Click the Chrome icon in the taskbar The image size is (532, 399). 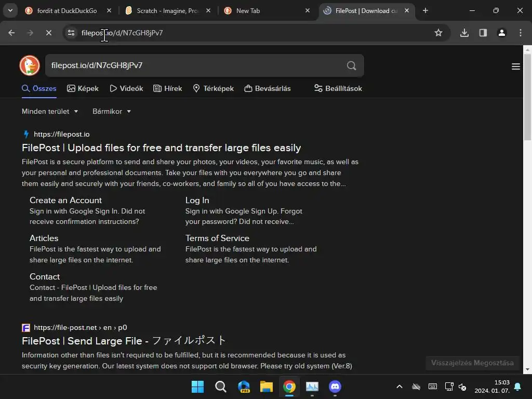(289, 387)
